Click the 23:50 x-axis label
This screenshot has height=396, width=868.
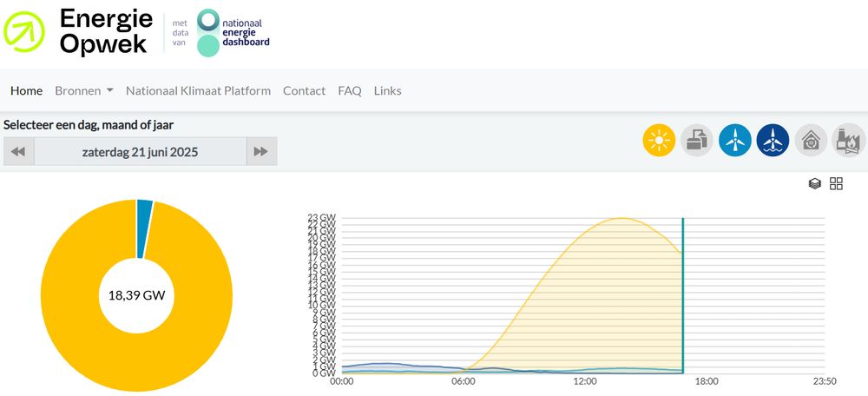(x=825, y=381)
